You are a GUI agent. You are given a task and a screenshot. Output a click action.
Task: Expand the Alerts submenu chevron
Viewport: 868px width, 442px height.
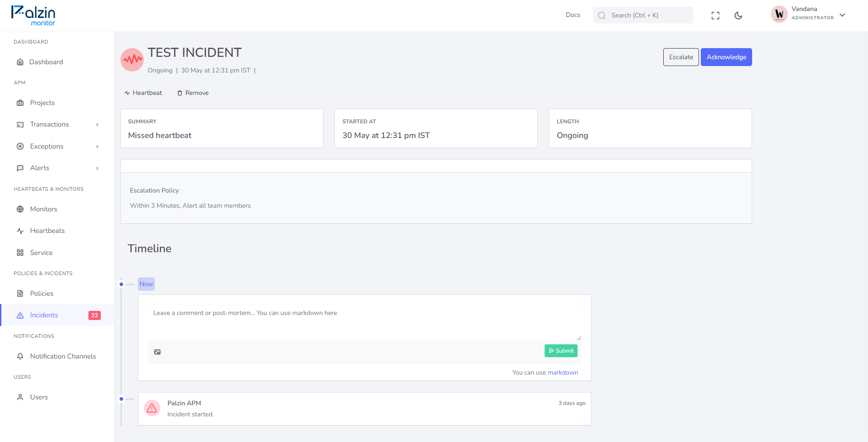pyautogui.click(x=97, y=168)
